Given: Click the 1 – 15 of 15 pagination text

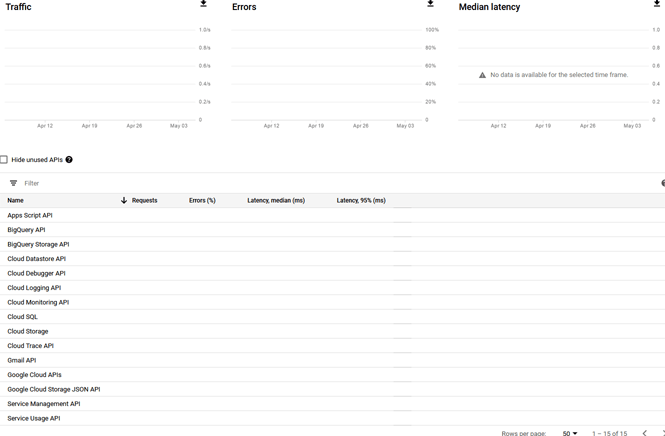Looking at the screenshot, I should (609, 433).
